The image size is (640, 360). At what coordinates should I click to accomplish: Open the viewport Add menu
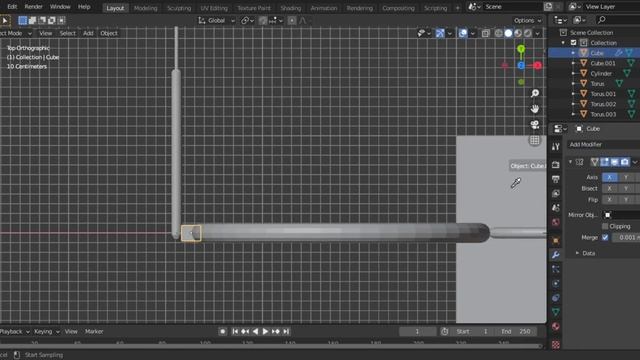pos(88,33)
